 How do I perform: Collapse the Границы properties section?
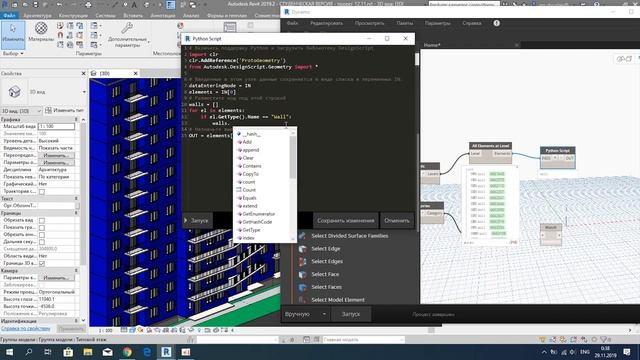(76, 213)
